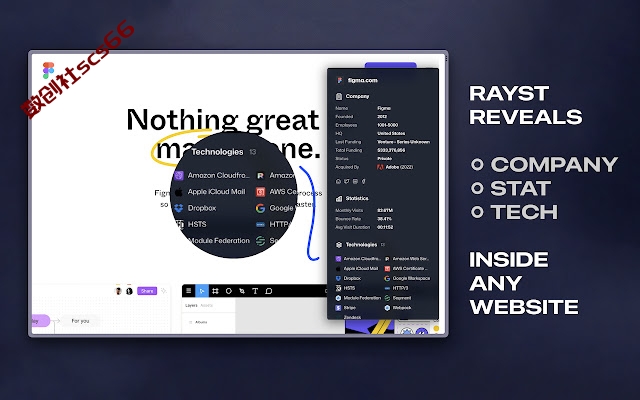640x400 pixels.
Task: Click the Dropbox icon in magnified circle
Action: (x=179, y=208)
